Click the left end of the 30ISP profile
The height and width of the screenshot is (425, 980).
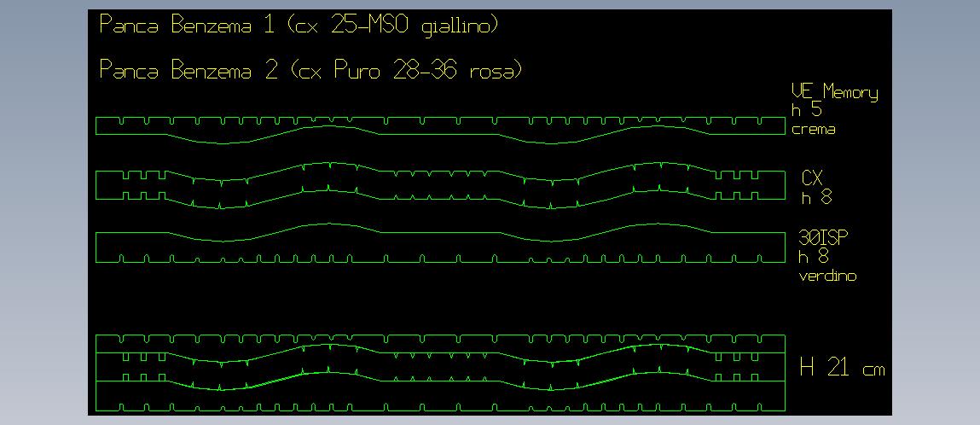click(97, 247)
